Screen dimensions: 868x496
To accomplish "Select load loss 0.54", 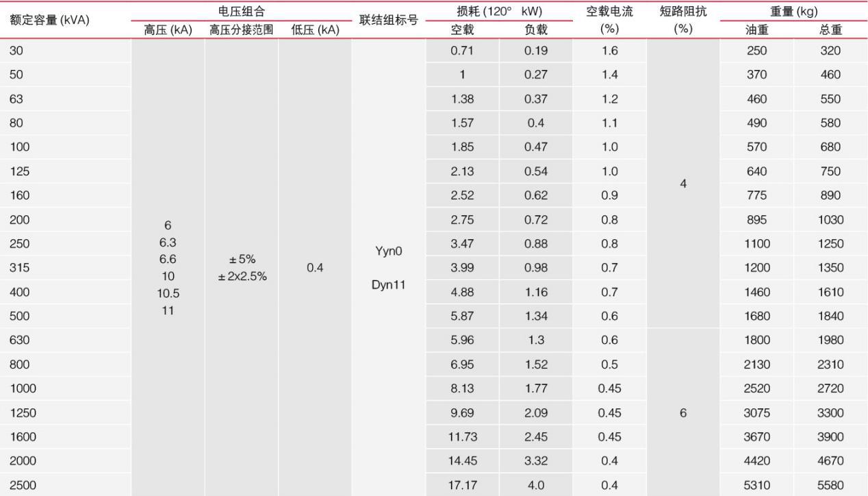I will pyautogui.click(x=535, y=171).
